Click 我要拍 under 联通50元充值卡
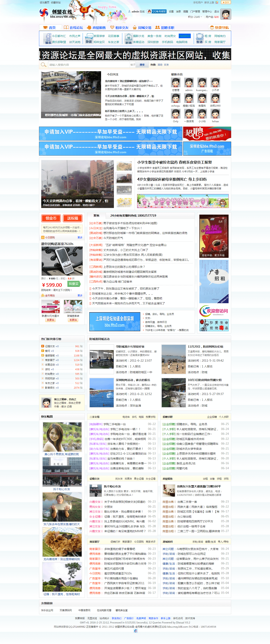270x644 pixels. tap(51, 320)
